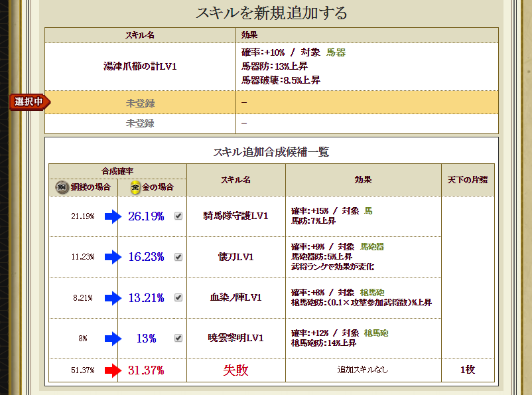
Task: Click skill name 湯津爪櫛の計LV1
Action: (140, 66)
